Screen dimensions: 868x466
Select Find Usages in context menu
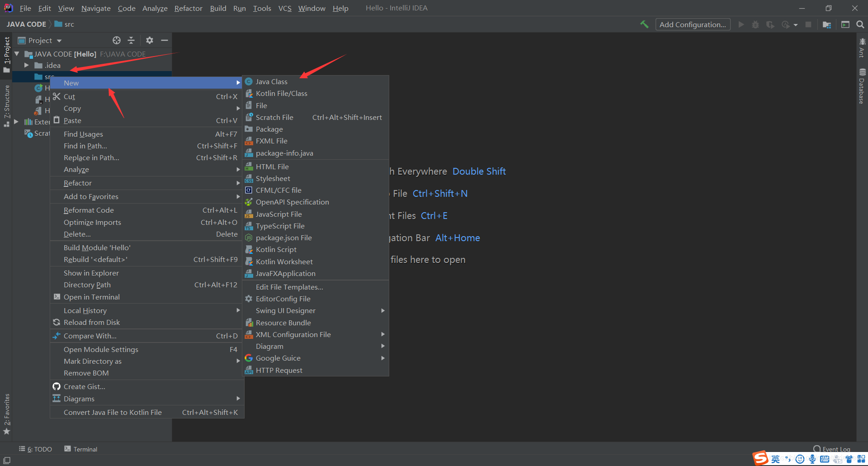147,134
